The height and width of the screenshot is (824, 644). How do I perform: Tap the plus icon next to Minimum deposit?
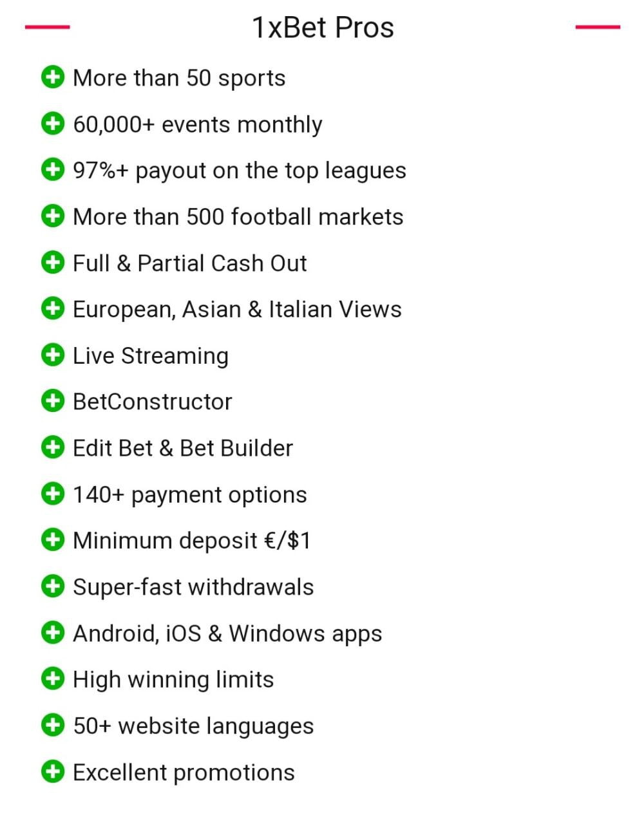(52, 540)
